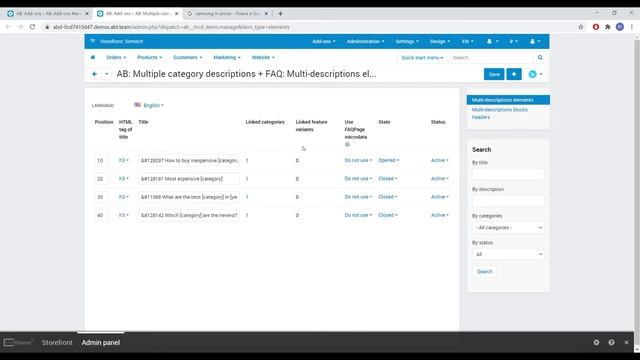Click the Save button
Image resolution: width=640 pixels, height=360 pixels.
click(x=494, y=74)
